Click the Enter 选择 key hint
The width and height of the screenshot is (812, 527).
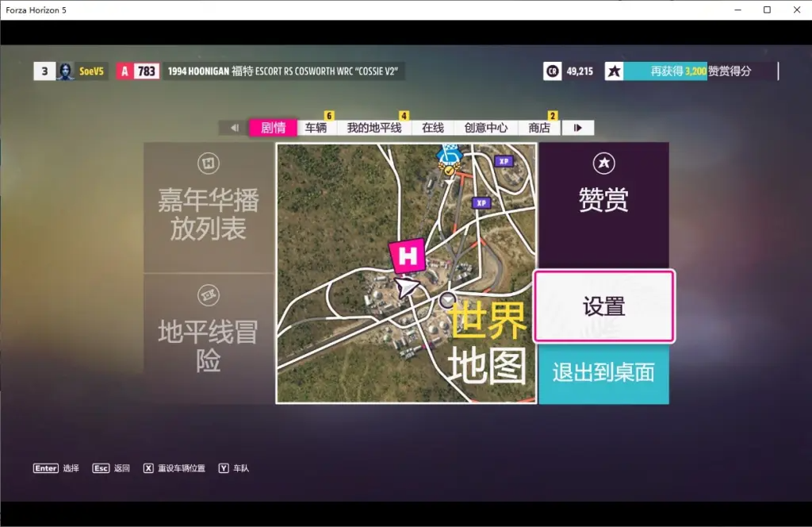pos(56,468)
